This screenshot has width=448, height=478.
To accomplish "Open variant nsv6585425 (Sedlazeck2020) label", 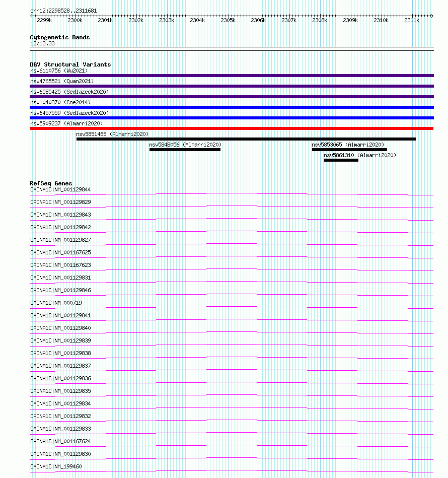I will 69,92.
